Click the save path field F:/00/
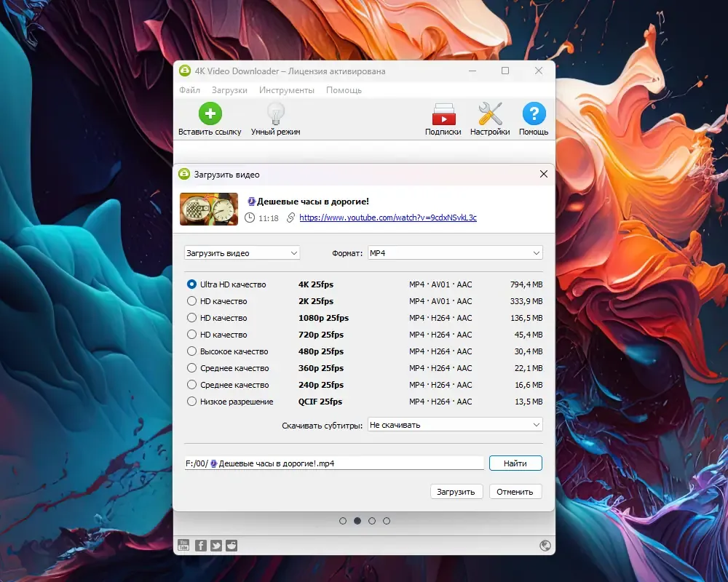This screenshot has height=582, width=728. coord(334,463)
